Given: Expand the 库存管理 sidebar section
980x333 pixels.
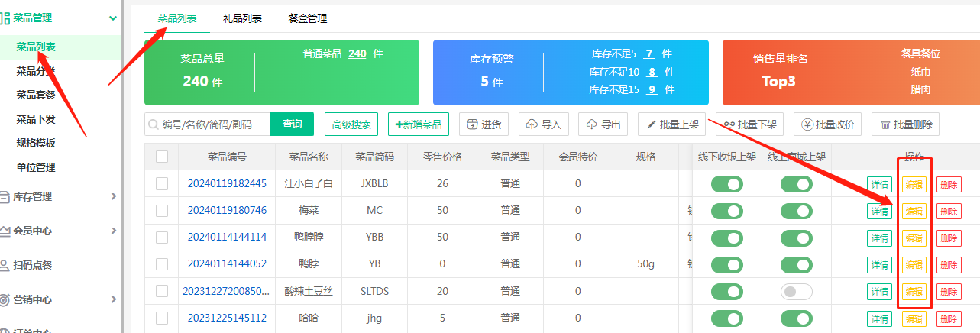Looking at the screenshot, I should click(x=113, y=196).
